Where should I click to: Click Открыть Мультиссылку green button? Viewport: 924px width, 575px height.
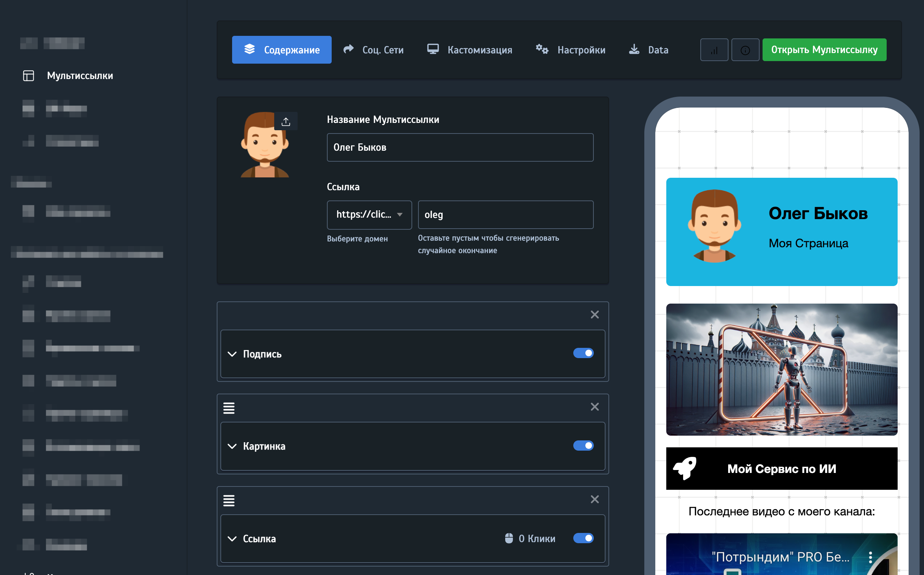coord(824,50)
